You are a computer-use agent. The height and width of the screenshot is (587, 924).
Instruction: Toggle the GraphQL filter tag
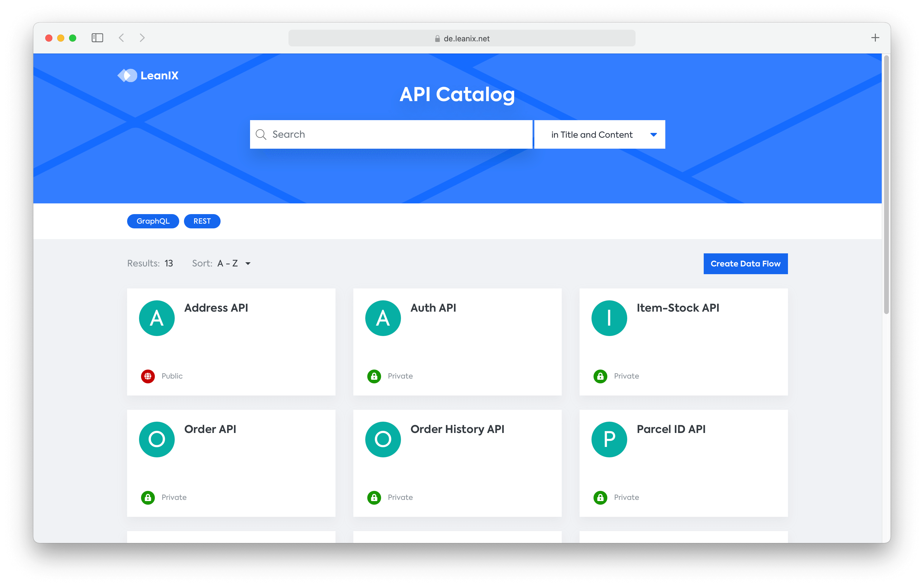(x=153, y=221)
